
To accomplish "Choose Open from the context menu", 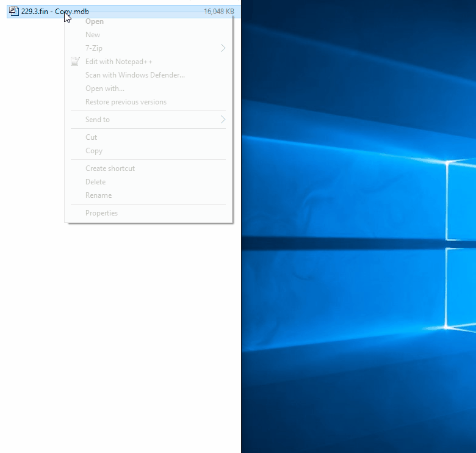I will click(x=95, y=22).
